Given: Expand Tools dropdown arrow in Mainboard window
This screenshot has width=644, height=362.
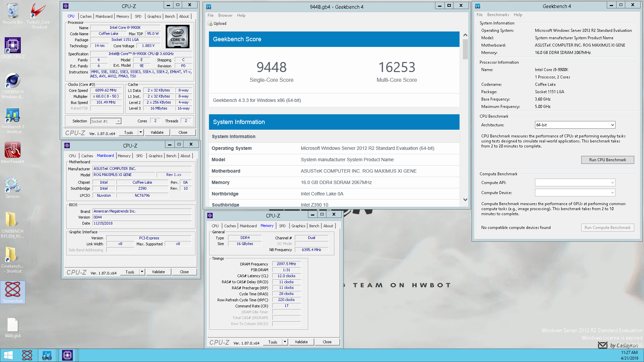Looking at the screenshot, I should pos(142,272).
